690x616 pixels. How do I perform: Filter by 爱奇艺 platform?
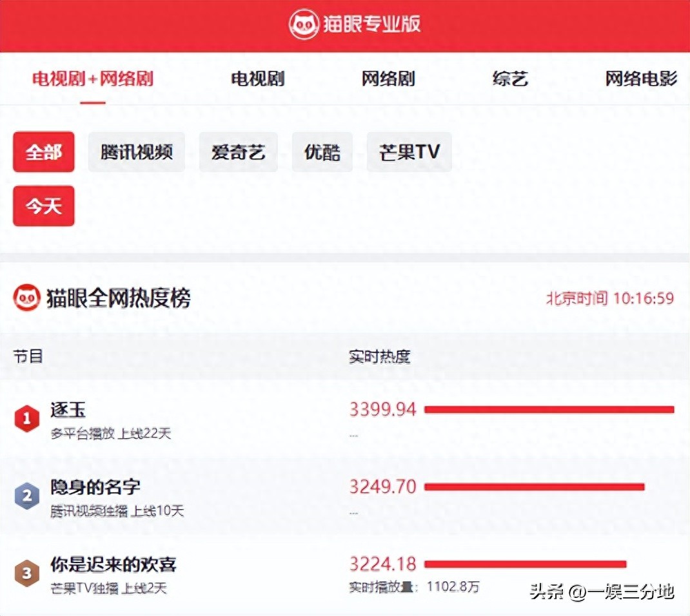tap(238, 153)
